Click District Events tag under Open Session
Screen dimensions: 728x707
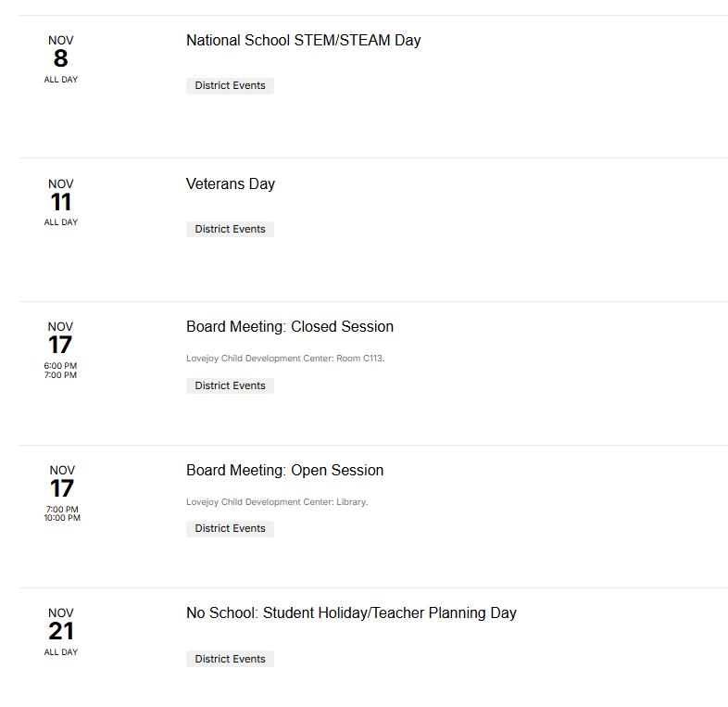230,528
